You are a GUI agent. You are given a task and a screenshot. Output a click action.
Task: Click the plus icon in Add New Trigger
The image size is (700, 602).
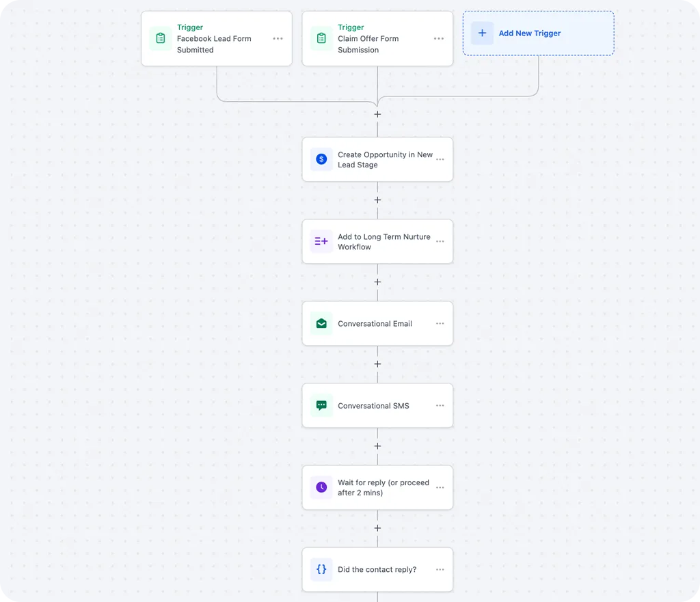(x=482, y=33)
